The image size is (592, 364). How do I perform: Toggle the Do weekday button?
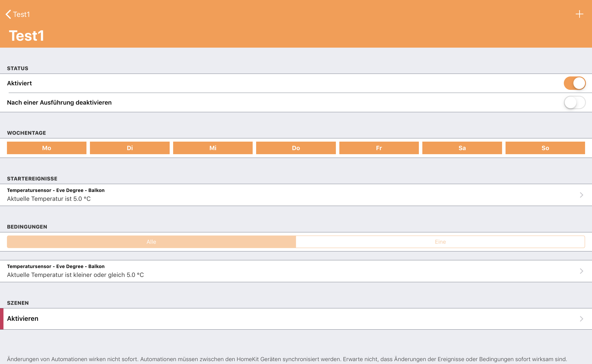coord(296,148)
